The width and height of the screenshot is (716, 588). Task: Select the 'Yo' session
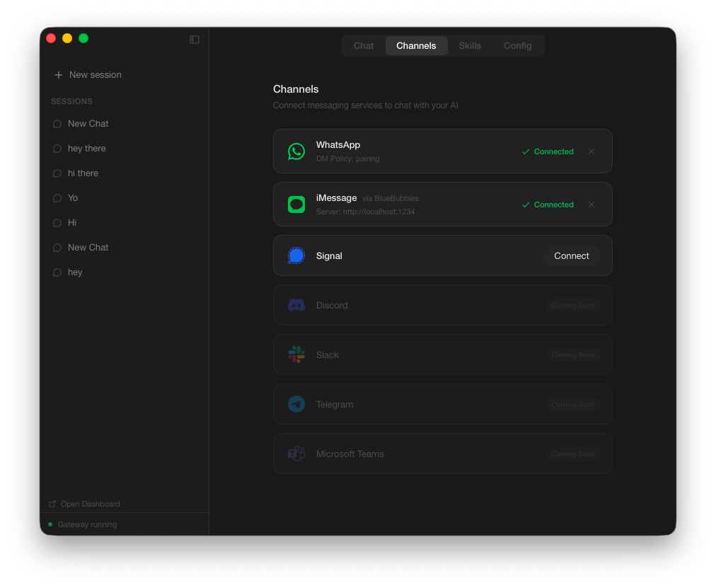coord(72,197)
